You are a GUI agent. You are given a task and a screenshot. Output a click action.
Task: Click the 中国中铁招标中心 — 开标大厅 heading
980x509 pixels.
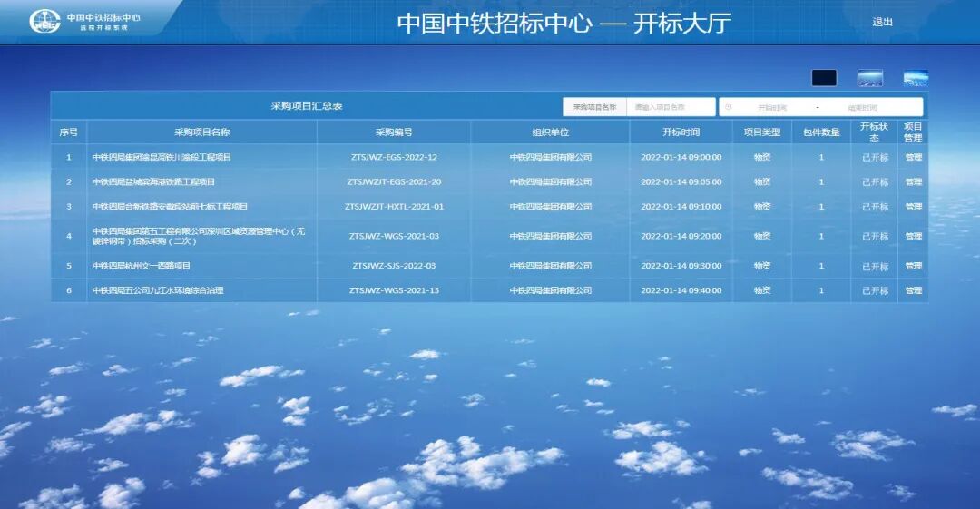pos(564,24)
